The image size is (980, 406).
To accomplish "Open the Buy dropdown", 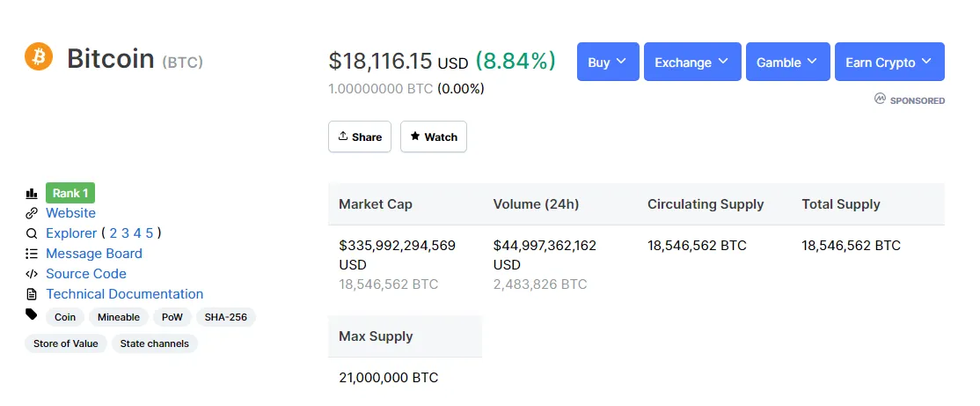I will (x=608, y=62).
